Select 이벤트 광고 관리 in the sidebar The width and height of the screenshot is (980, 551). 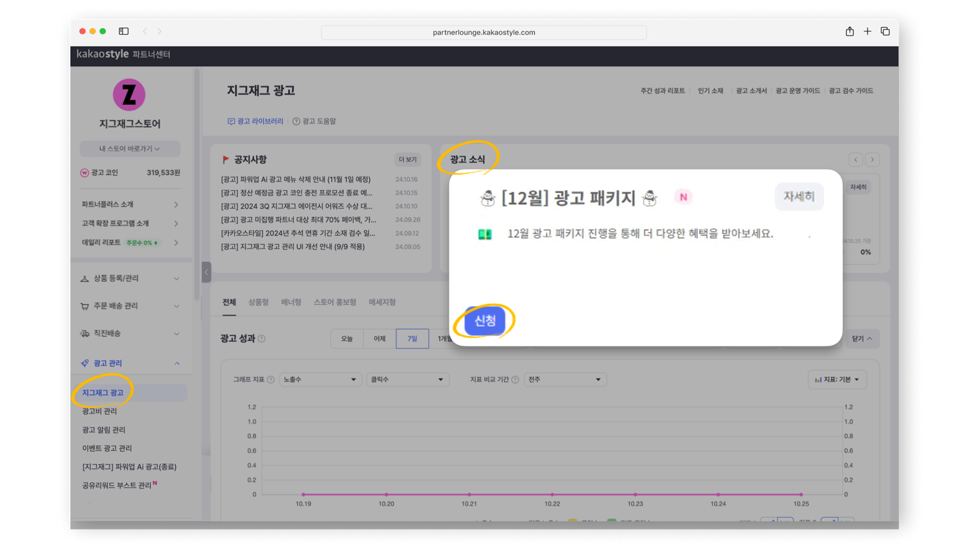[107, 448]
